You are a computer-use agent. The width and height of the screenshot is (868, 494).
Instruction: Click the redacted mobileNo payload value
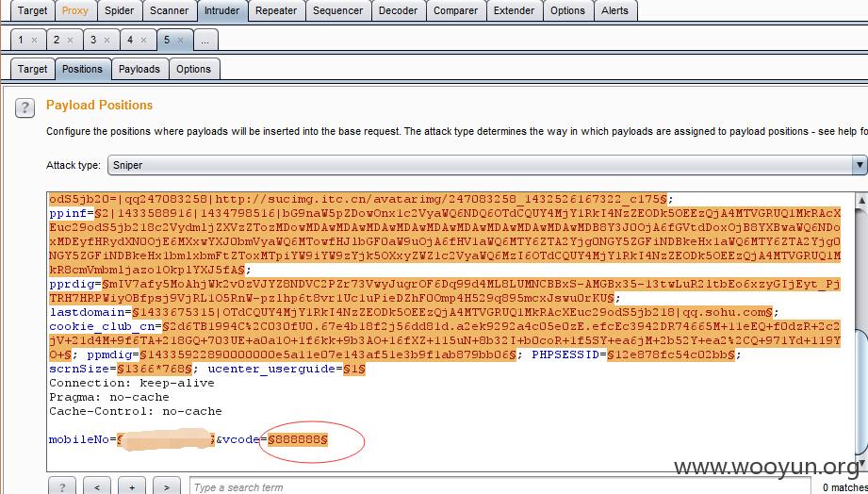point(166,439)
